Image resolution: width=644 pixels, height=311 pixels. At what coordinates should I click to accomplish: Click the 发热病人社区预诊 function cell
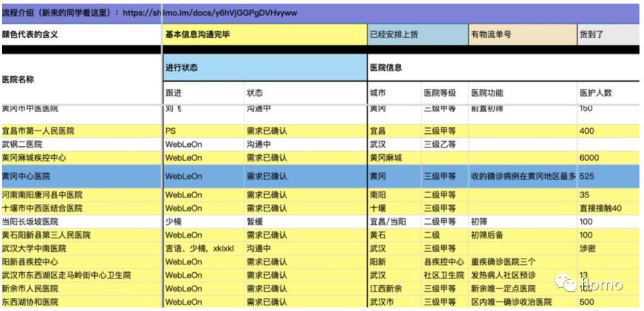click(x=523, y=275)
